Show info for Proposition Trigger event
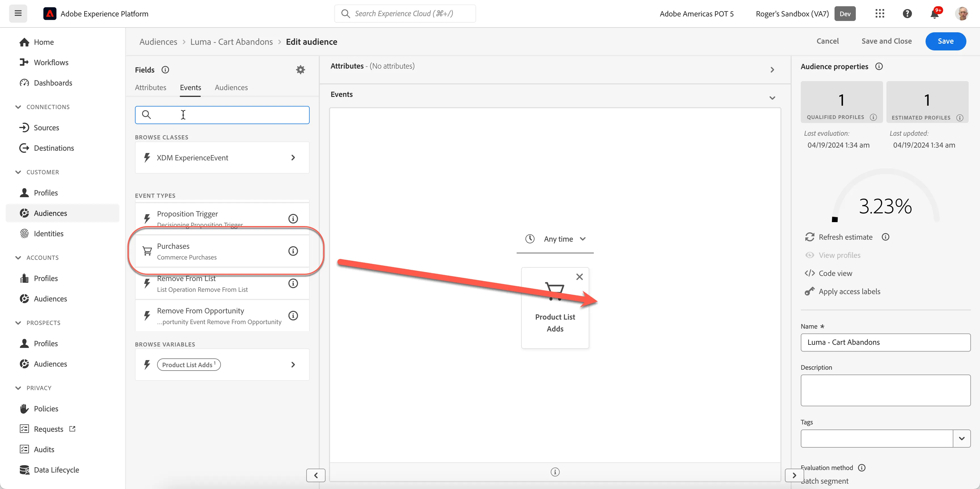The width and height of the screenshot is (980, 489). (x=293, y=218)
